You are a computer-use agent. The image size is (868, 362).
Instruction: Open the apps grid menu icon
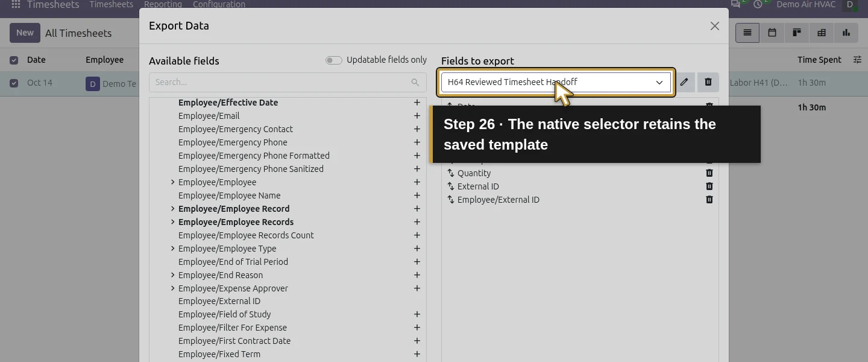(16, 5)
